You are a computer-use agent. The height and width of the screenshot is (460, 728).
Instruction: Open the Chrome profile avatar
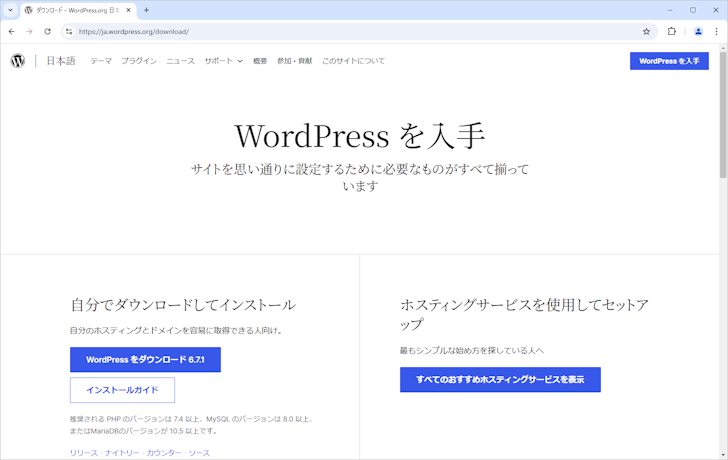coord(698,32)
